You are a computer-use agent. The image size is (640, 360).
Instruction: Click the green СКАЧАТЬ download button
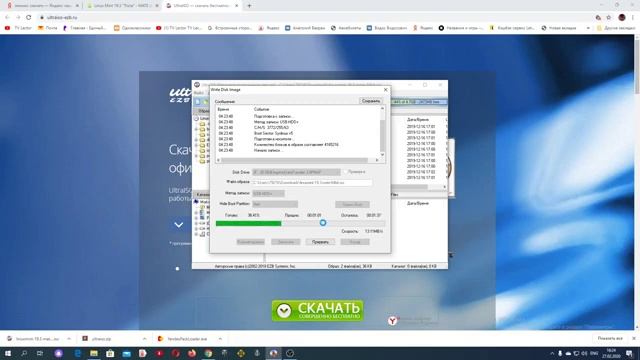coord(318,311)
